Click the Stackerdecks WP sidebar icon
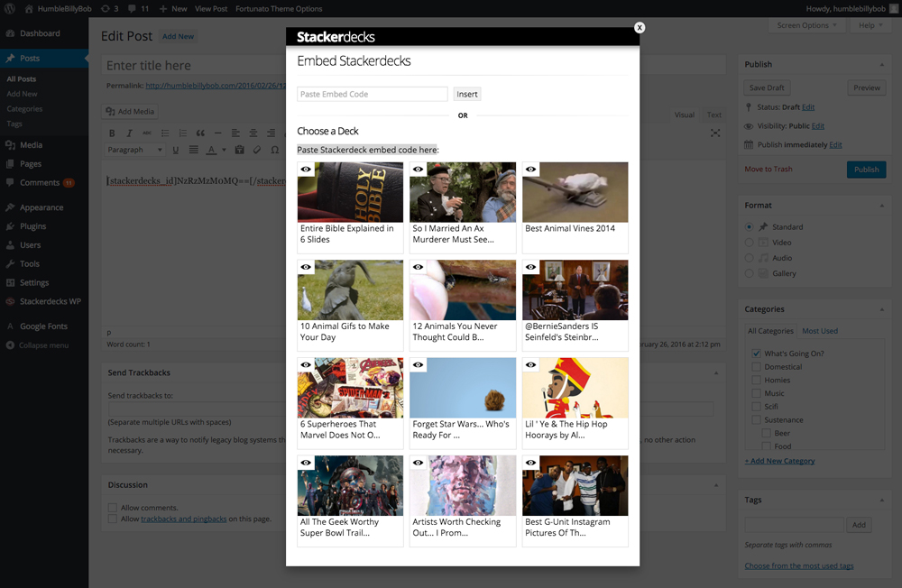The image size is (902, 588). 10,301
